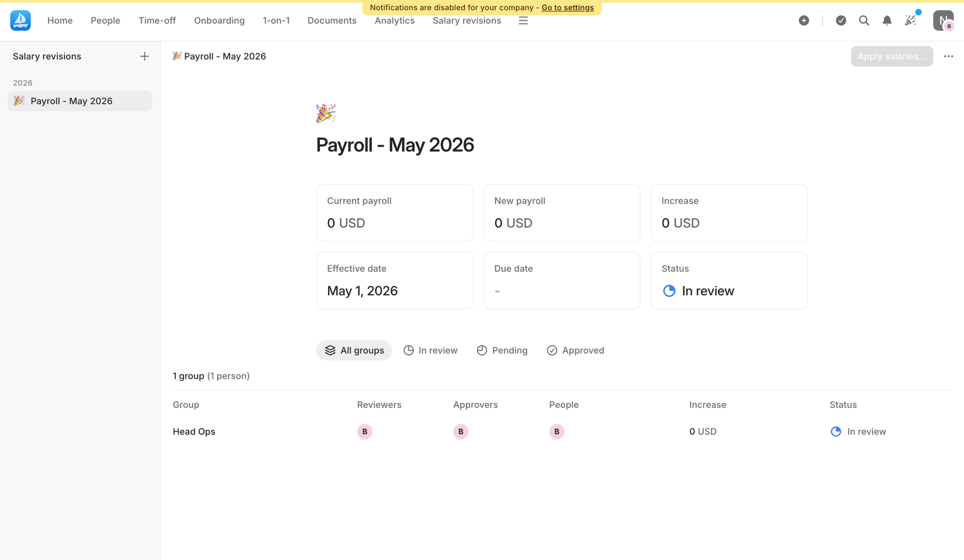
Task: Go to the People section
Action: pyautogui.click(x=105, y=20)
